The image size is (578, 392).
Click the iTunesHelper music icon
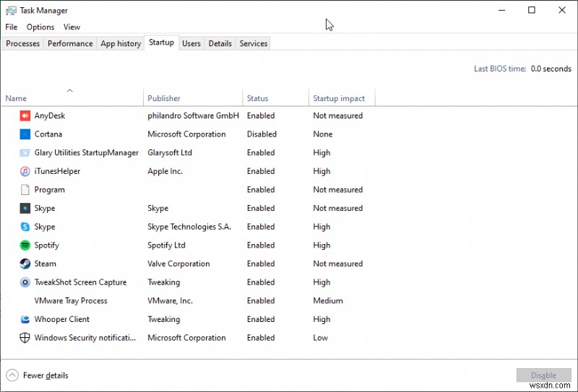click(25, 171)
